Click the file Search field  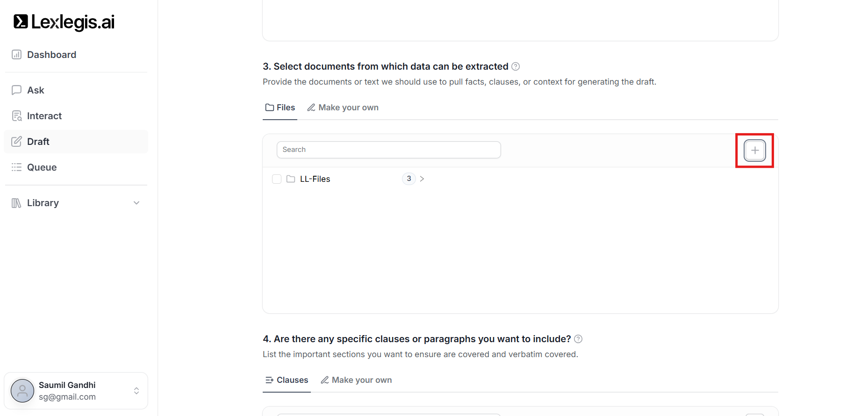pos(388,150)
